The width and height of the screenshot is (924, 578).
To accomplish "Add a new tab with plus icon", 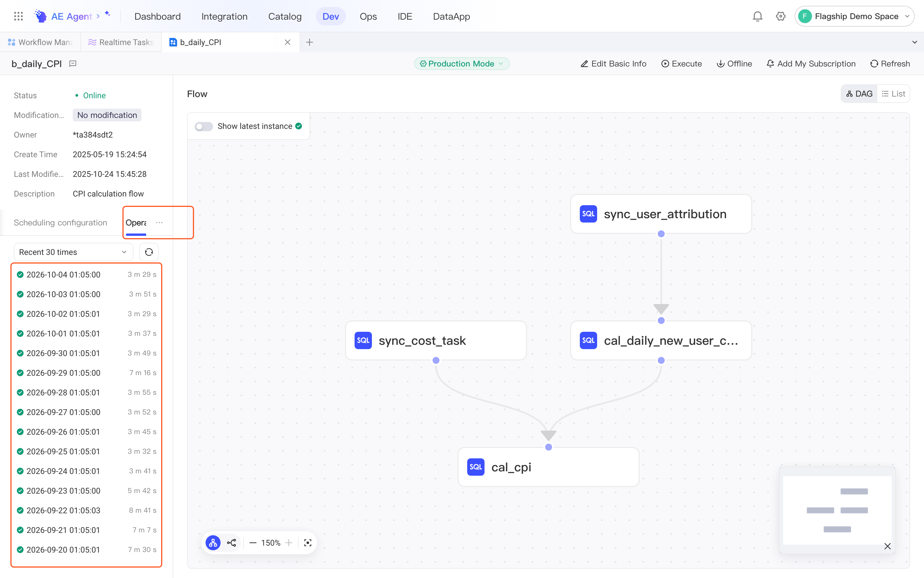I will click(310, 42).
